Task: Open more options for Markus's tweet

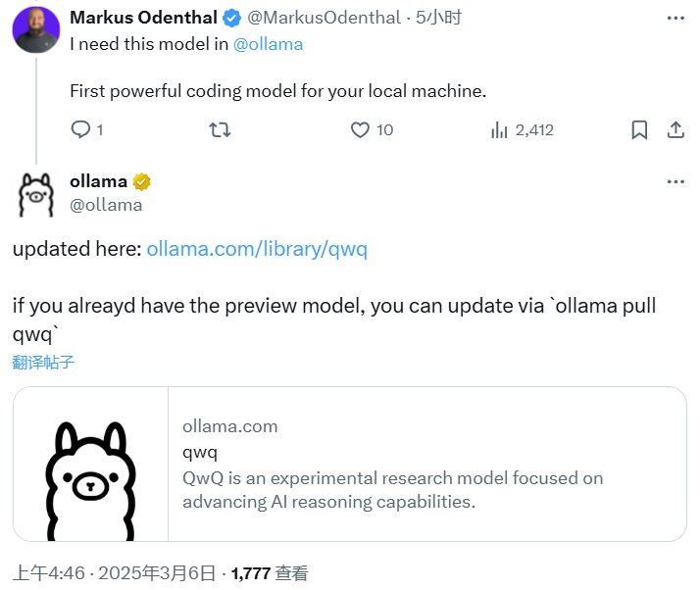Action: [x=675, y=19]
